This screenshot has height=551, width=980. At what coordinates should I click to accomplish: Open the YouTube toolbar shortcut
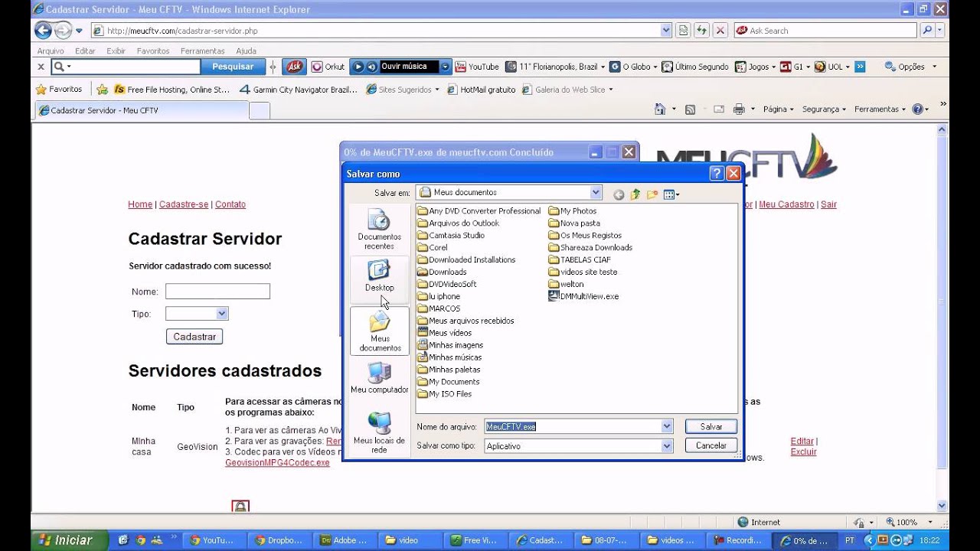click(x=476, y=67)
